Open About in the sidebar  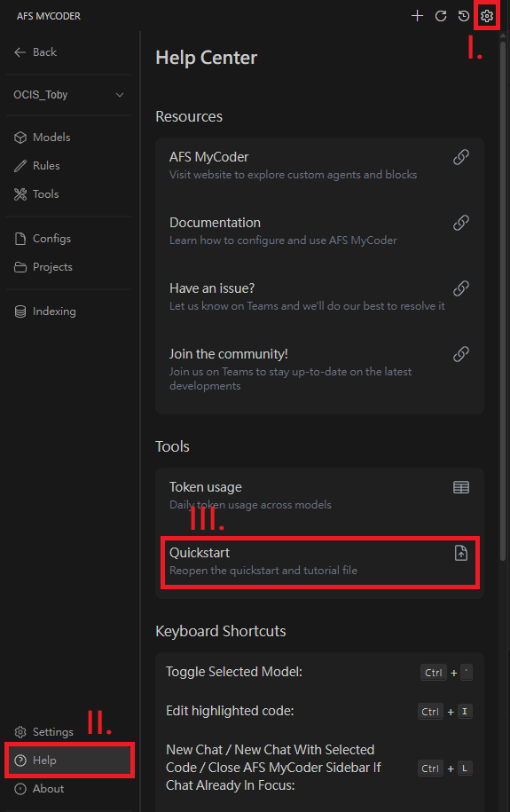coord(69,789)
